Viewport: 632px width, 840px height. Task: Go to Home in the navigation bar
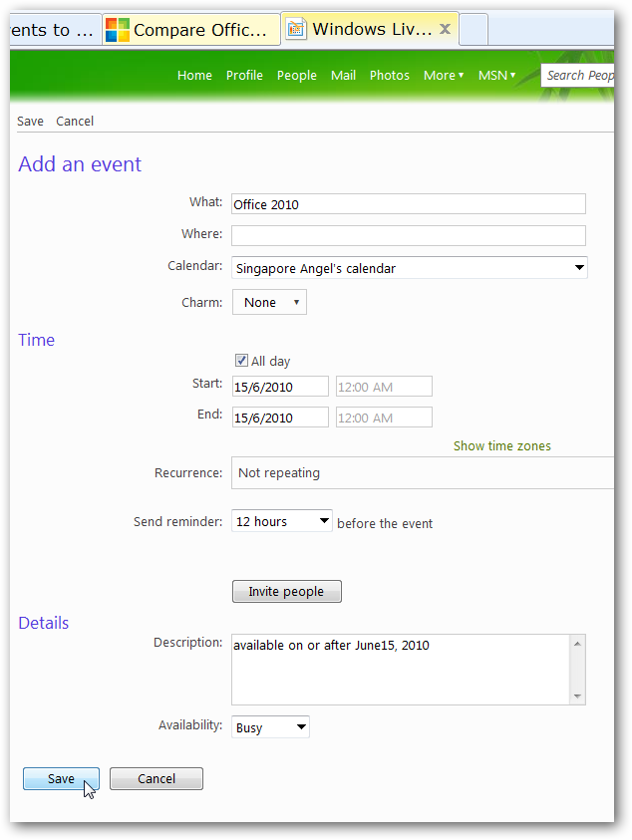(194, 76)
